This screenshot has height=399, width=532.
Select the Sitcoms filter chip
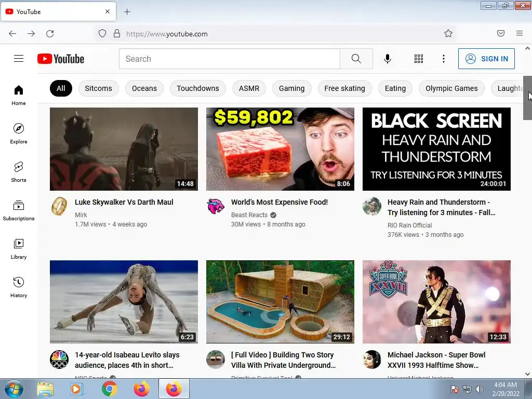[98, 88]
